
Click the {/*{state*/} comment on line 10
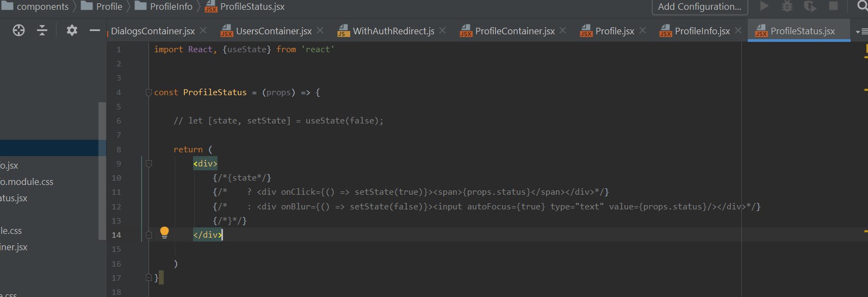click(242, 178)
